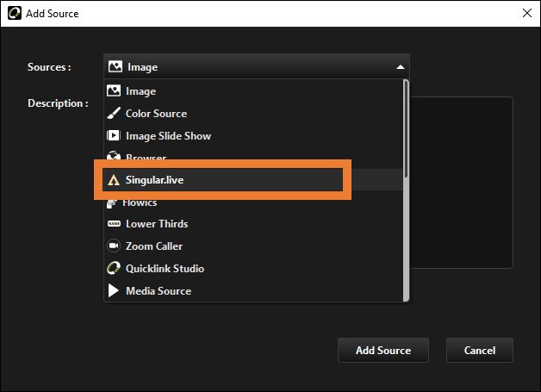The width and height of the screenshot is (541, 392).
Task: Collapse the Sources dropdown arrow
Action: pyautogui.click(x=401, y=67)
